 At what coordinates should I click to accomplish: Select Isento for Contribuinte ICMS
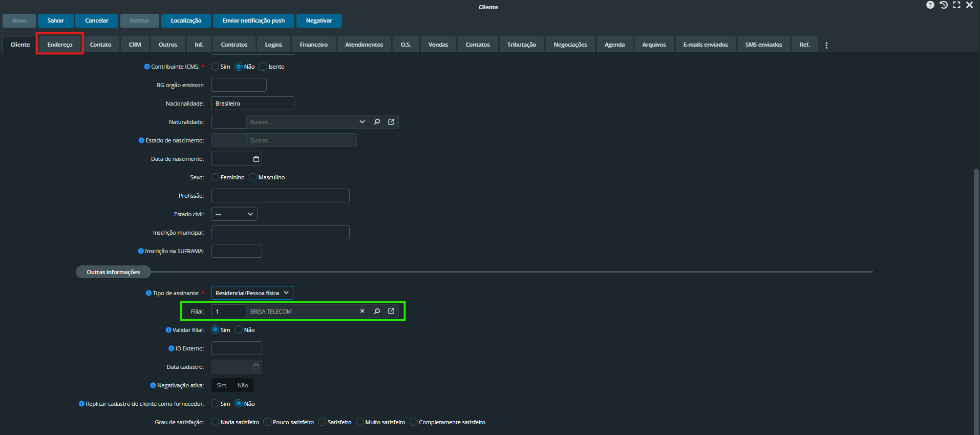[x=263, y=67]
